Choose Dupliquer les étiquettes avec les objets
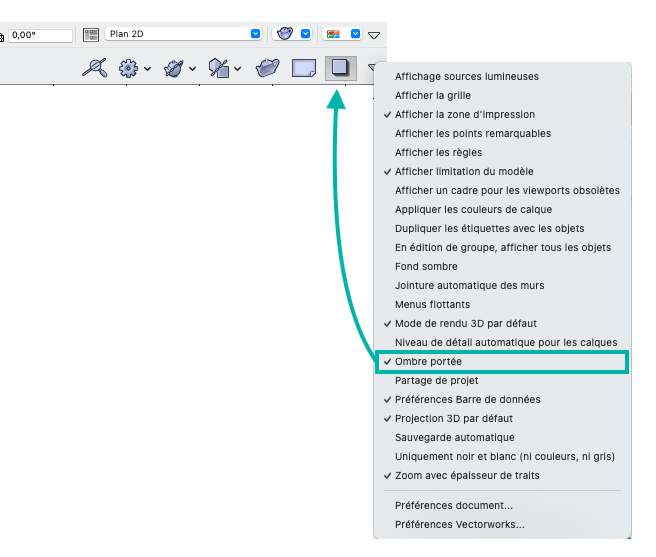Screen dimensions: 656x557 click(x=502, y=228)
